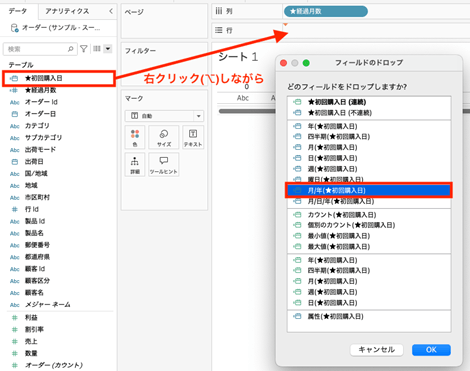The width and height of the screenshot is (470, 371).
Task: Click the view-mode grid icon in data pane
Action: 97,49
